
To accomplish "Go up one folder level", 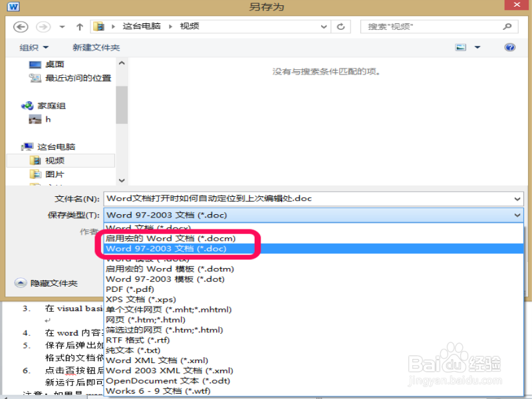I will pos(80,27).
